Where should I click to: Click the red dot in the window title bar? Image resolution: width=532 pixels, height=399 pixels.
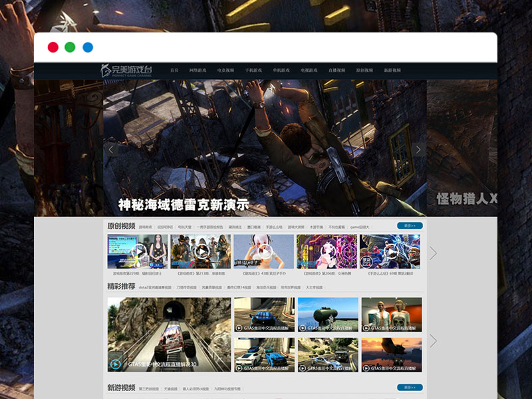pyautogui.click(x=53, y=47)
